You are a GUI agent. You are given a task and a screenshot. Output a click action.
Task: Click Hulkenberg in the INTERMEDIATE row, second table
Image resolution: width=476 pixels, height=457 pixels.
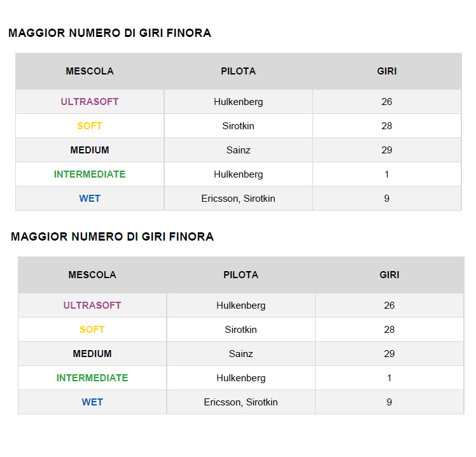click(241, 378)
